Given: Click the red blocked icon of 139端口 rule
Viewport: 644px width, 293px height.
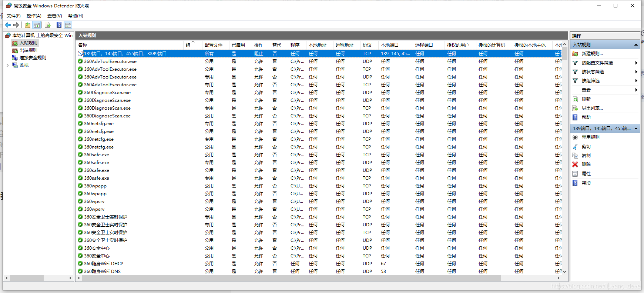Looking at the screenshot, I should (x=80, y=54).
